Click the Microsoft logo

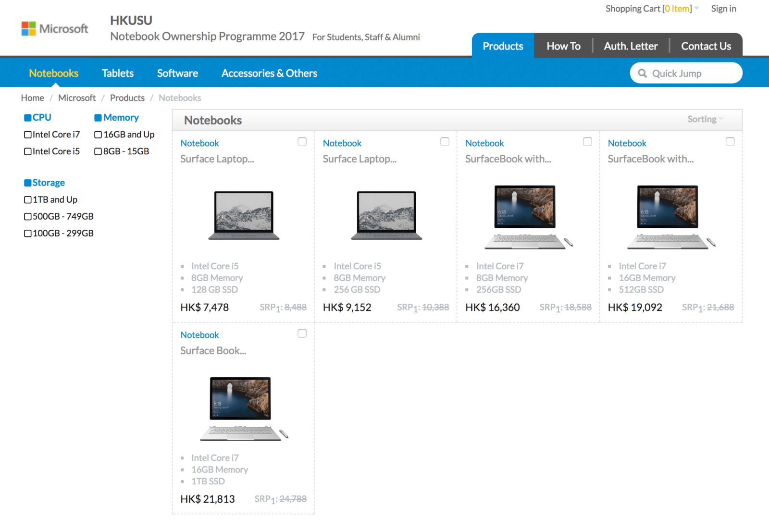(x=54, y=29)
